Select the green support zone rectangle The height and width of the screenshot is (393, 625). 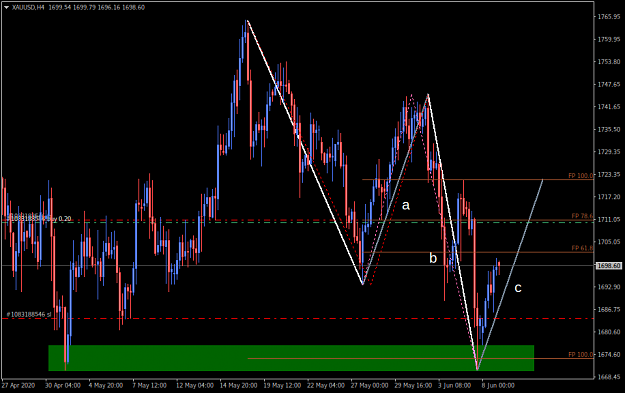point(291,358)
